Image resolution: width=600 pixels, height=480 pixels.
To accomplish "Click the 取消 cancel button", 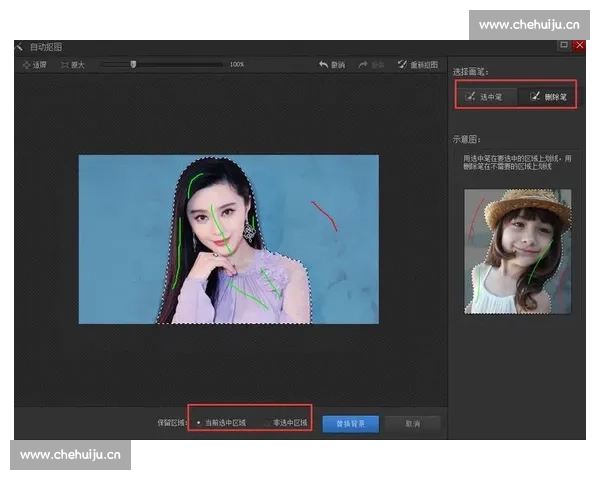I will tap(412, 424).
